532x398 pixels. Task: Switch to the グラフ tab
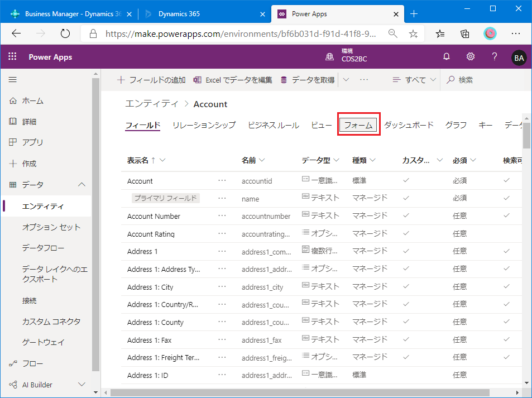[x=456, y=125]
